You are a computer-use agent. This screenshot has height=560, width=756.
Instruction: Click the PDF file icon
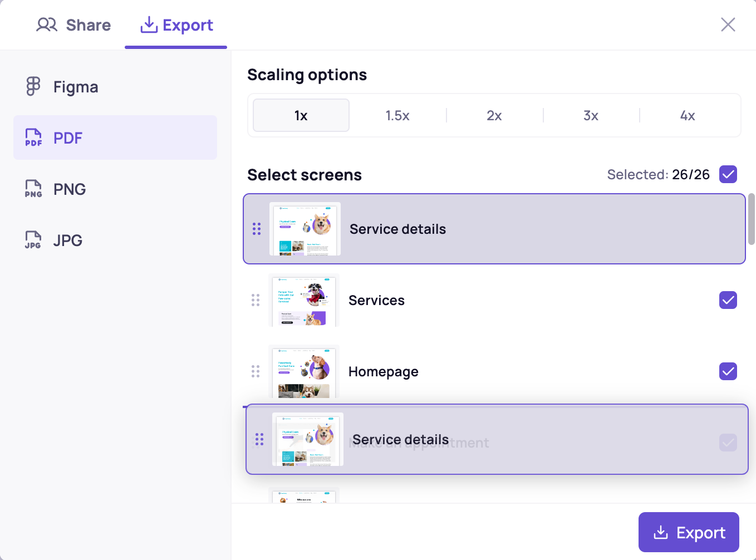pyautogui.click(x=33, y=137)
